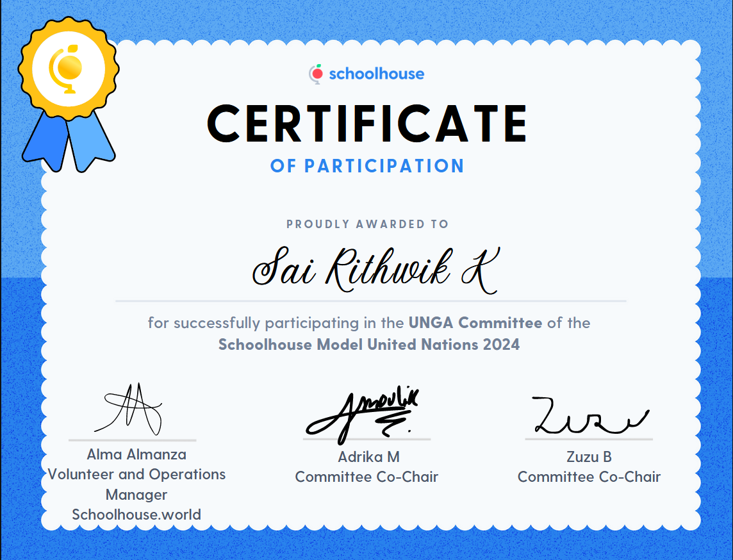The width and height of the screenshot is (733, 560).
Task: Click the word "Manager" under Alma Almanza
Action: tap(136, 495)
